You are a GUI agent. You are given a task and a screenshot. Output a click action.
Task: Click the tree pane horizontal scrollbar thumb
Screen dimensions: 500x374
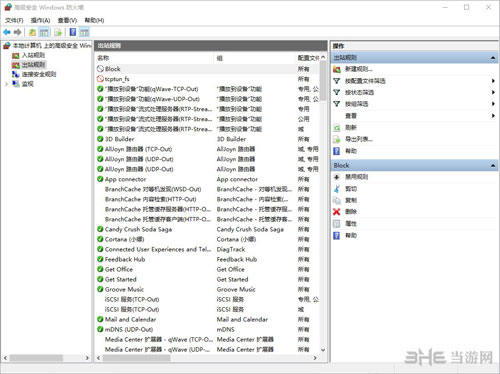tap(36, 358)
